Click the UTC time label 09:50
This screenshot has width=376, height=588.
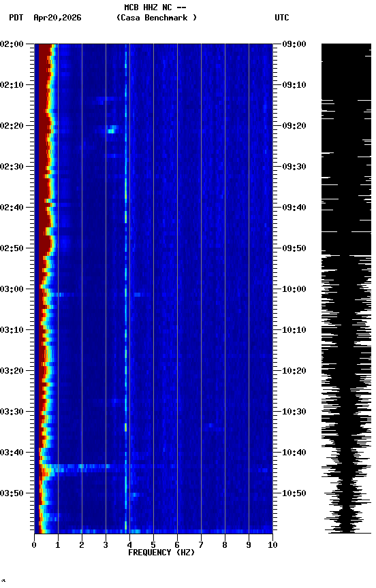tap(294, 248)
